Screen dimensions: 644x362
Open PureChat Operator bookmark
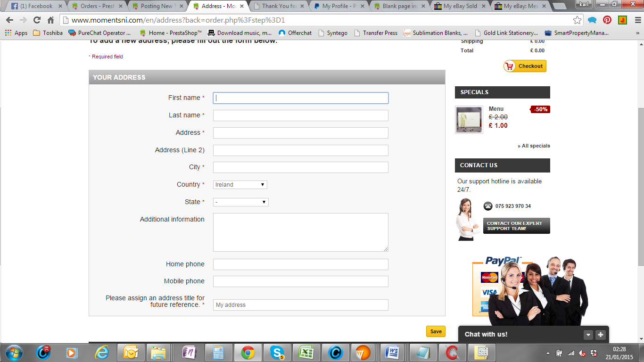click(99, 33)
